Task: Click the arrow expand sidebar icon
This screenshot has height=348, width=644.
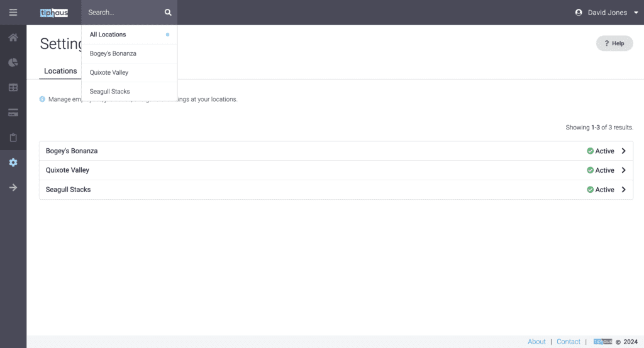Action: [13, 188]
